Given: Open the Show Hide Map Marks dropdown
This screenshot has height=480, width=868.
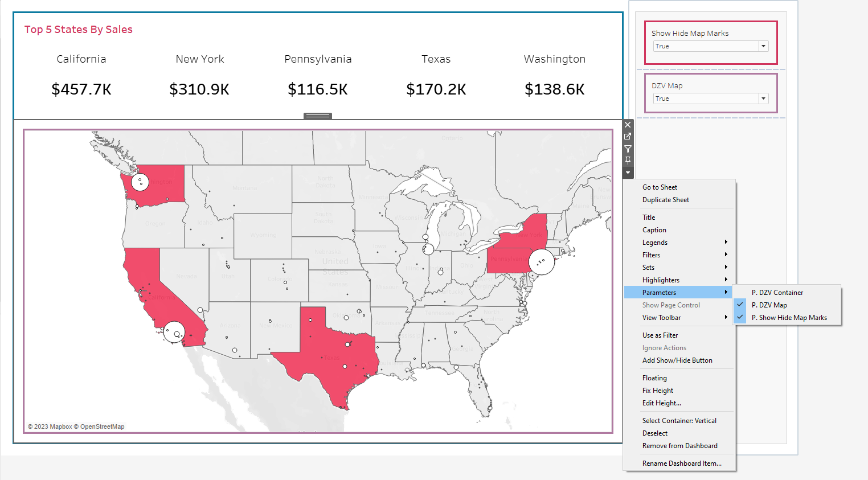Looking at the screenshot, I should [763, 47].
